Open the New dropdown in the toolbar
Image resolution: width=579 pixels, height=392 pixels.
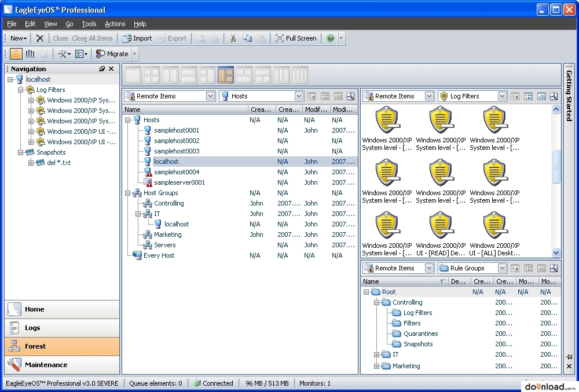tap(19, 38)
